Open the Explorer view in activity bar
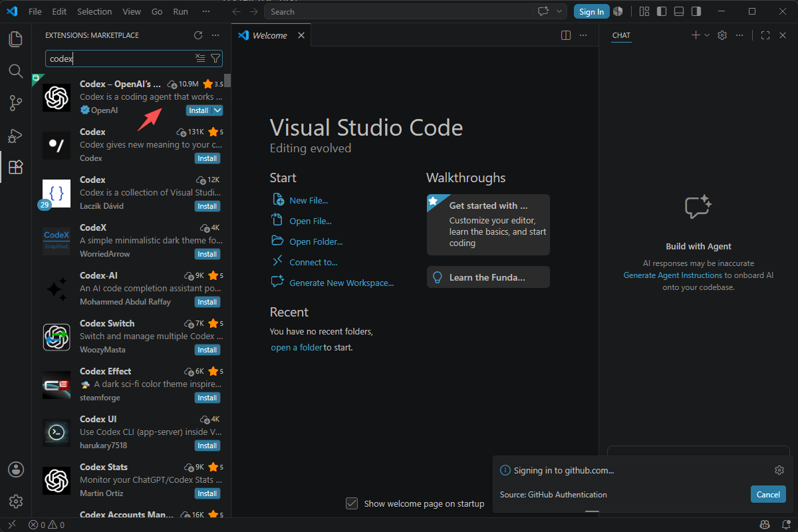Image resolution: width=798 pixels, height=532 pixels. point(15,39)
